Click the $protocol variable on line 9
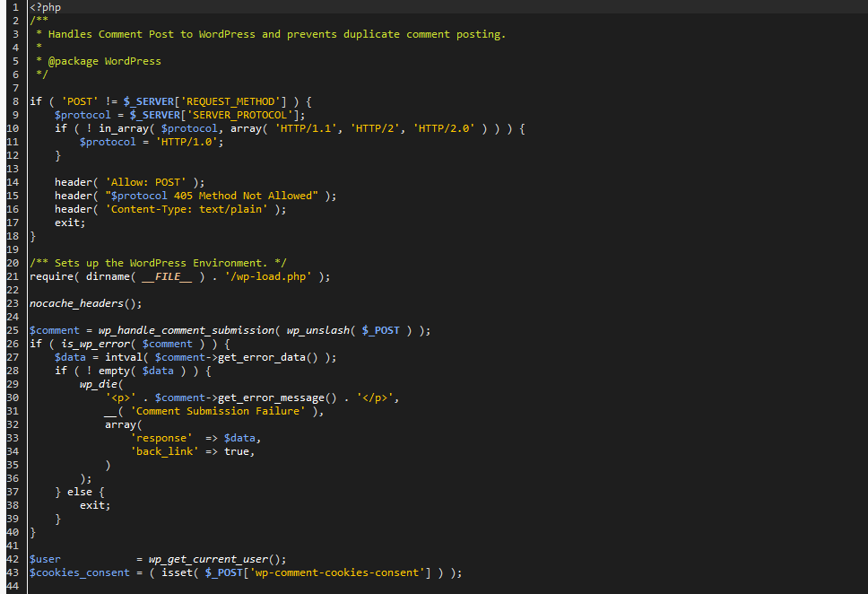The width and height of the screenshot is (868, 594). tap(82, 114)
